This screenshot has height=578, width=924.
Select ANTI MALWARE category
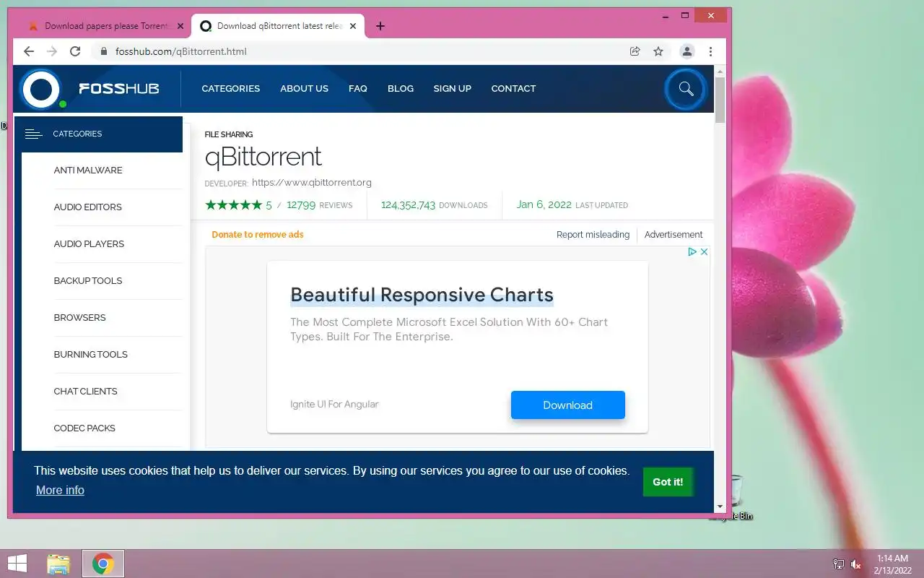coord(88,171)
